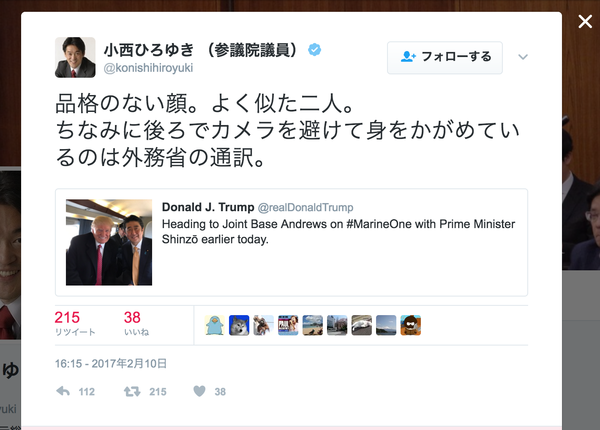Click the 小西ひろゆき display name
The height and width of the screenshot is (430, 600).
[x=149, y=50]
